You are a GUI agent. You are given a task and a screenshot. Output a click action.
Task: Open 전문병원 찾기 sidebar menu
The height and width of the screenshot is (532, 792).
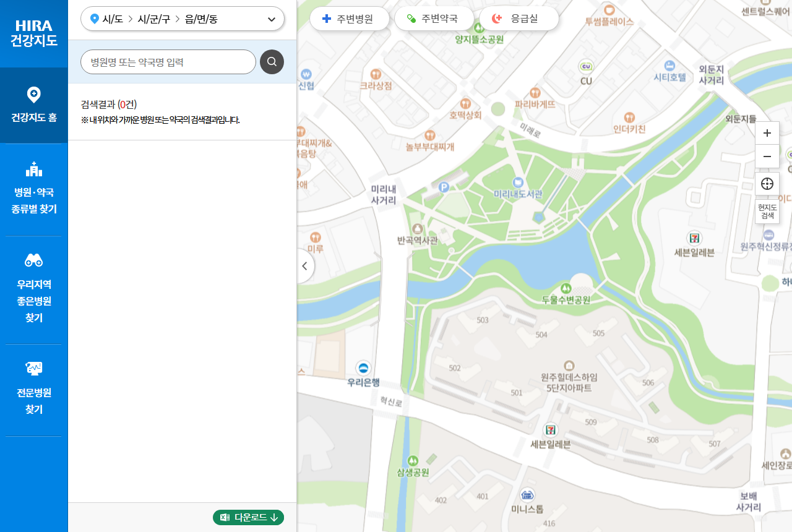34,388
